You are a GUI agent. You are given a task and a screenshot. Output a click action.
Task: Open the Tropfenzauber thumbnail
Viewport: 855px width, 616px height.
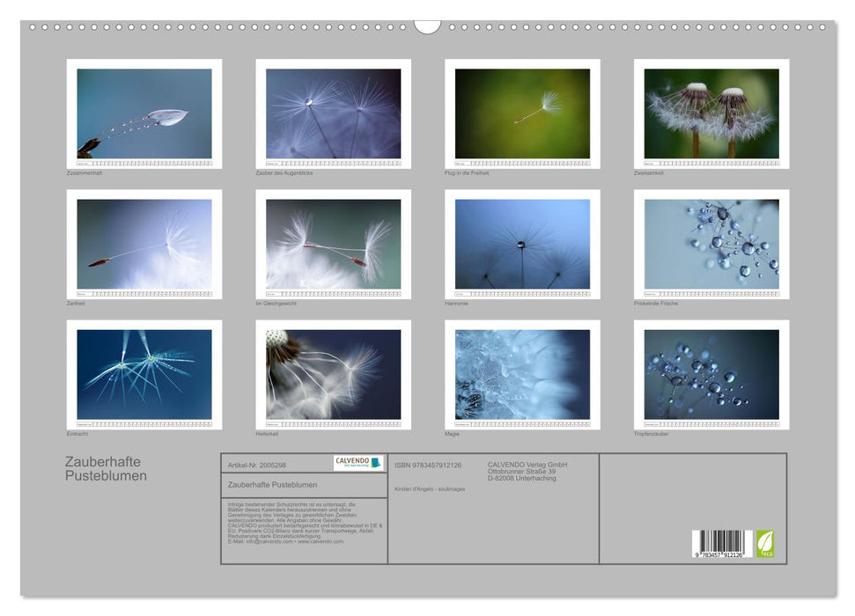tap(711, 374)
